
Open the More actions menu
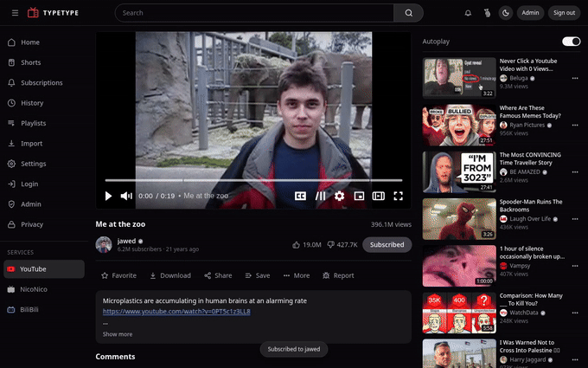(x=297, y=275)
